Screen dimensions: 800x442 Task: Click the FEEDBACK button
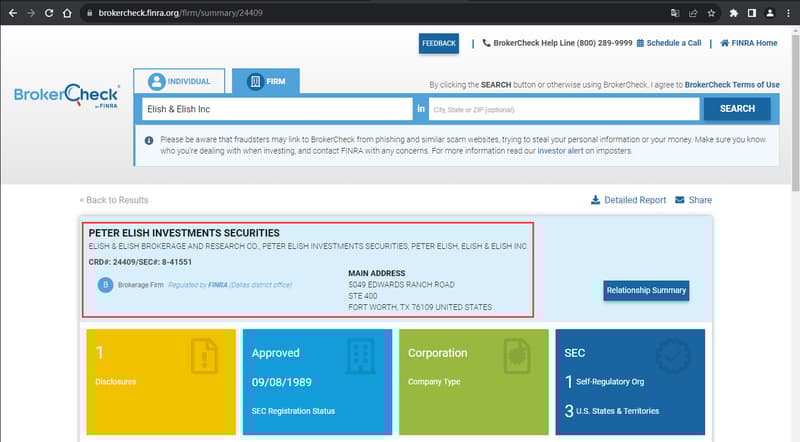coord(438,44)
